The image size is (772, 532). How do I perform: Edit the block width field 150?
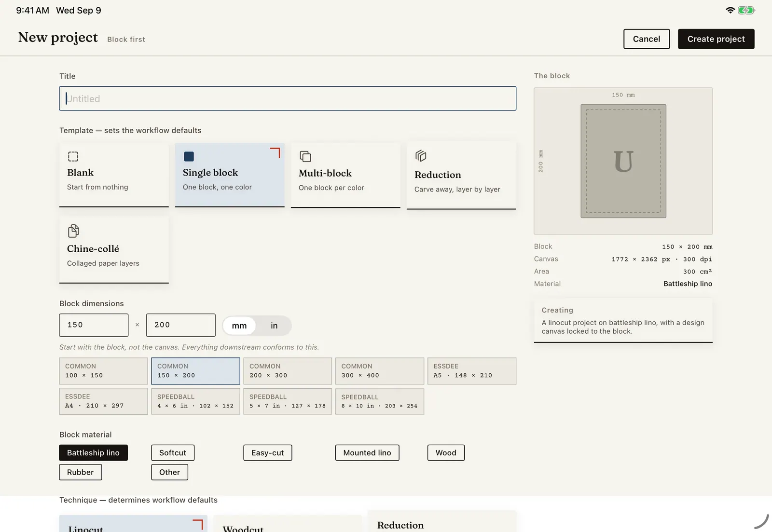tap(94, 325)
